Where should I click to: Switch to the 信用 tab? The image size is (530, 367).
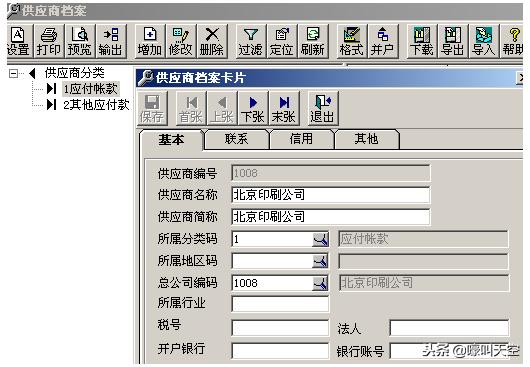301,139
